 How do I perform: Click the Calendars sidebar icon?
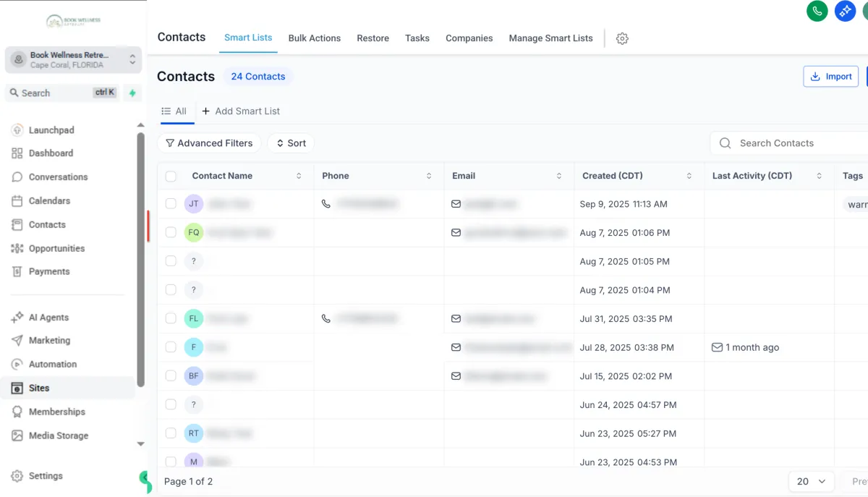pos(17,201)
